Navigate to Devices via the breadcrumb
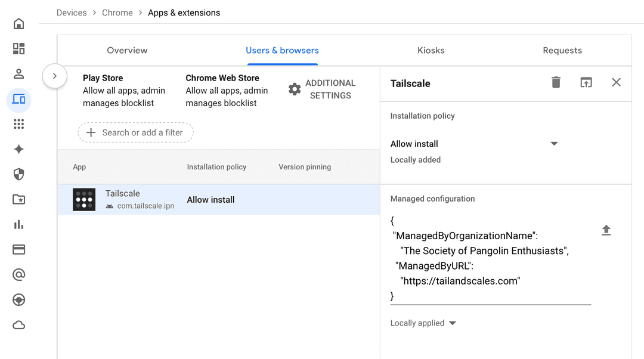Viewport: 644px width, 359px height. [x=72, y=12]
